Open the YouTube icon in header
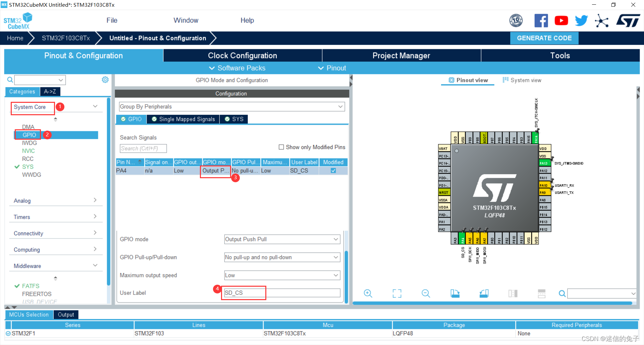The image size is (644, 345). point(561,21)
